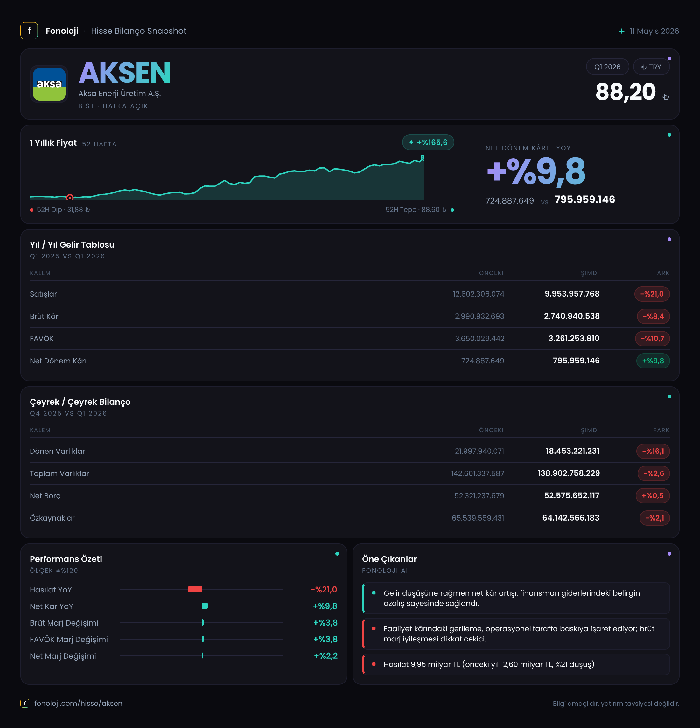Click the Öne Çıkanlar heading

[x=389, y=559]
